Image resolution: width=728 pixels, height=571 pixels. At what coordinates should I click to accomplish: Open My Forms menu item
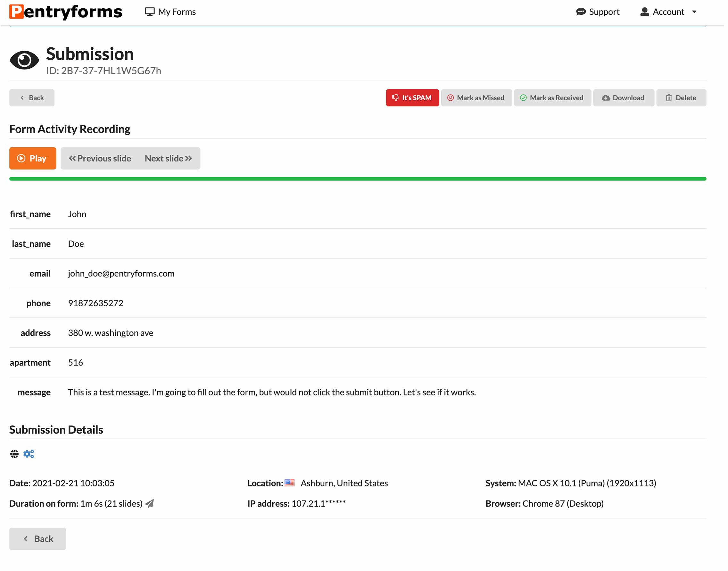pos(177,12)
